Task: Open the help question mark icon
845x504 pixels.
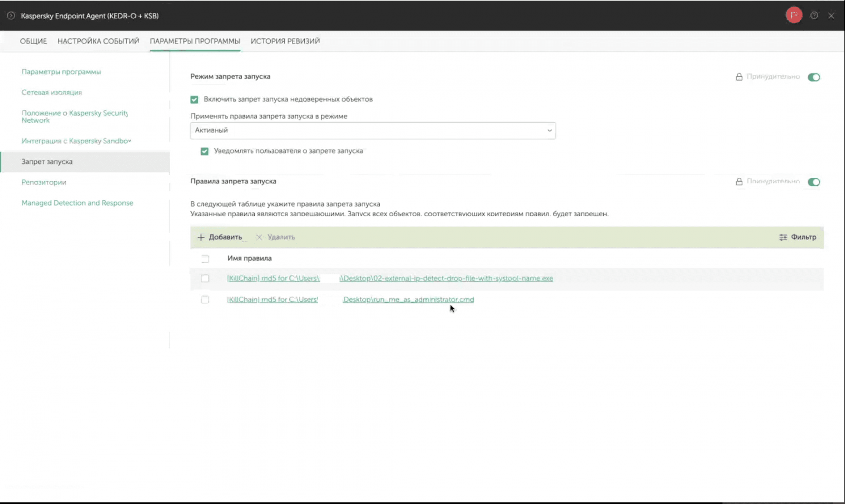Action: tap(814, 16)
